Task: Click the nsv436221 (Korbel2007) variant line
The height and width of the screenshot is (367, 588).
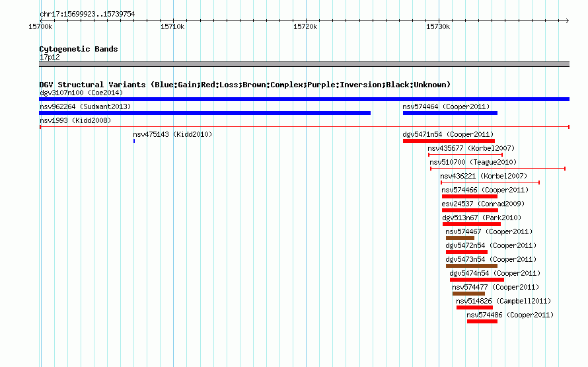Action: coord(490,183)
